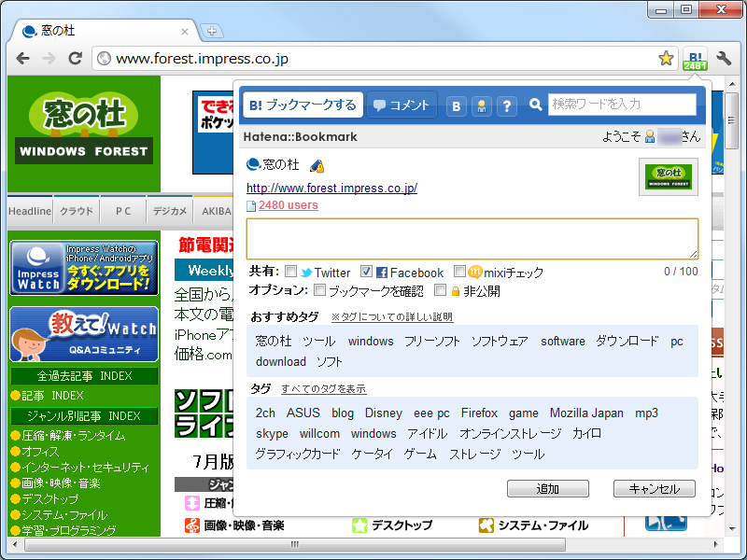Click the star icon in the address bar
Screen dimensions: 747x560
point(666,58)
